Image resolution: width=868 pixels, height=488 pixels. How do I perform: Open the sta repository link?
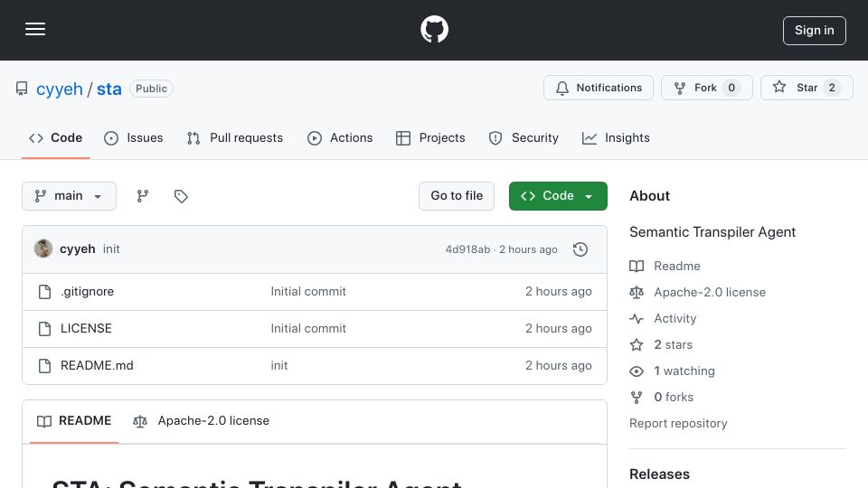(x=109, y=89)
